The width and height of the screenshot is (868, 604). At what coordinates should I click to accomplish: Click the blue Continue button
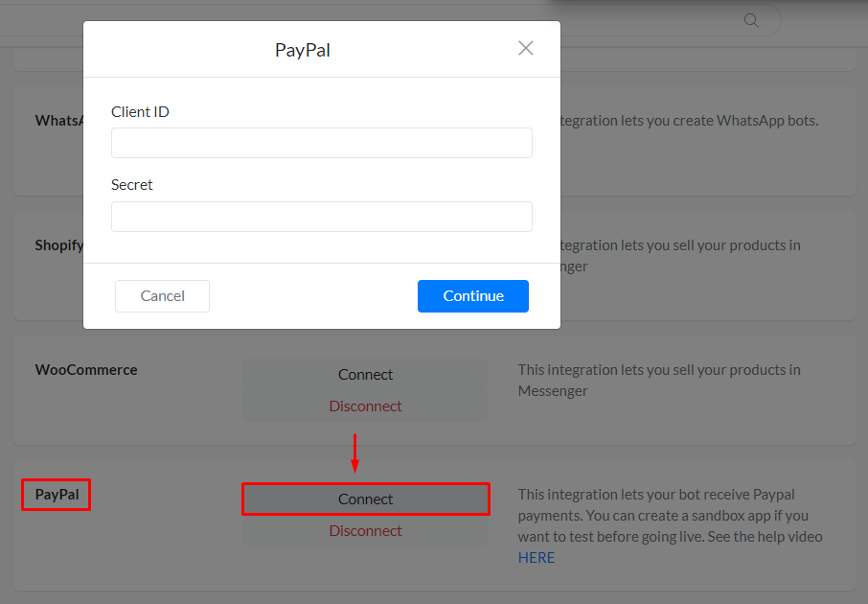point(472,296)
